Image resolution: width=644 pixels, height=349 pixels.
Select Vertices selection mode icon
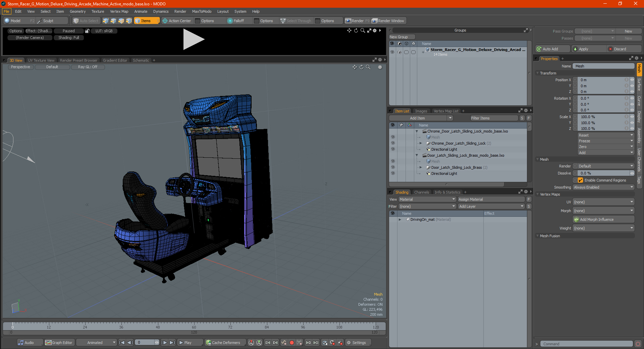click(106, 21)
